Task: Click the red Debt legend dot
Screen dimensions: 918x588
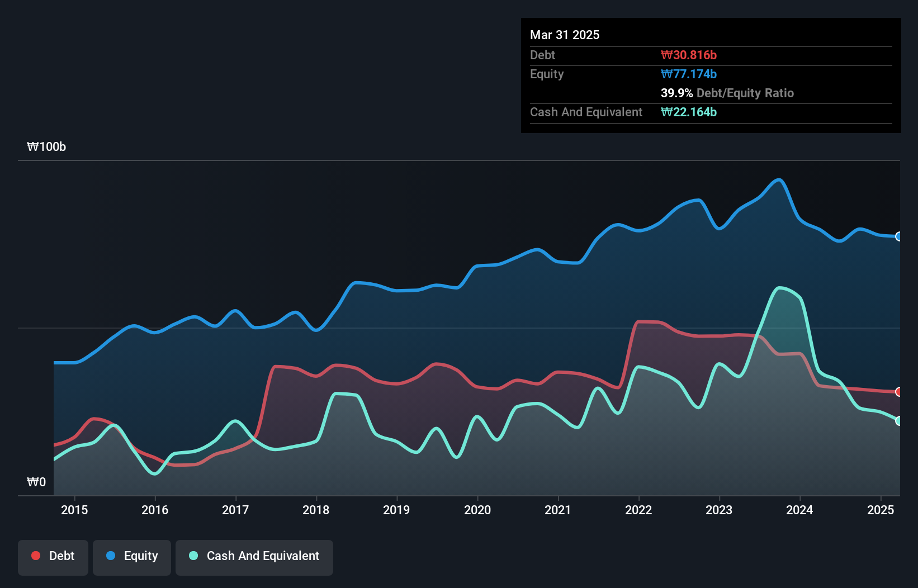Action: [x=36, y=556]
